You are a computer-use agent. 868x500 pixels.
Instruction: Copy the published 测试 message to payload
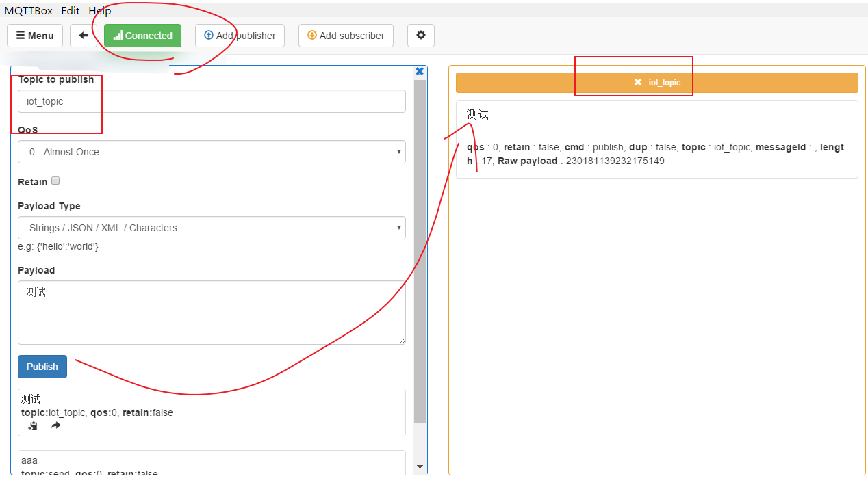pos(31,425)
